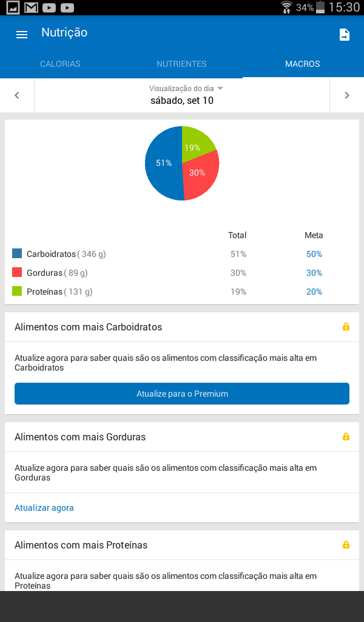Tap the Carboidratos premium lock icon
The height and width of the screenshot is (622, 364).
(346, 327)
